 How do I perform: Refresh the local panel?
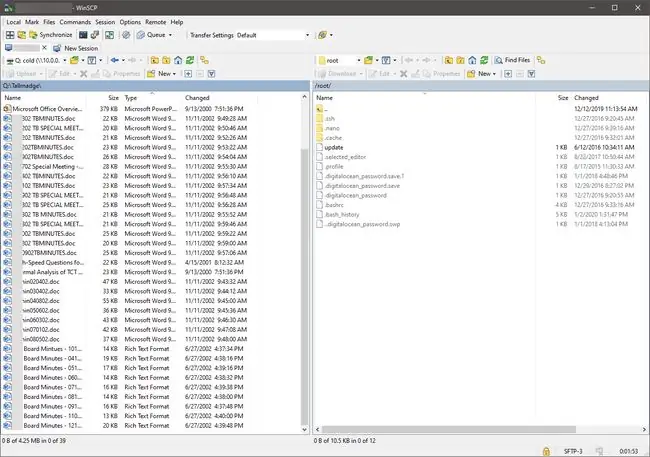[190, 61]
